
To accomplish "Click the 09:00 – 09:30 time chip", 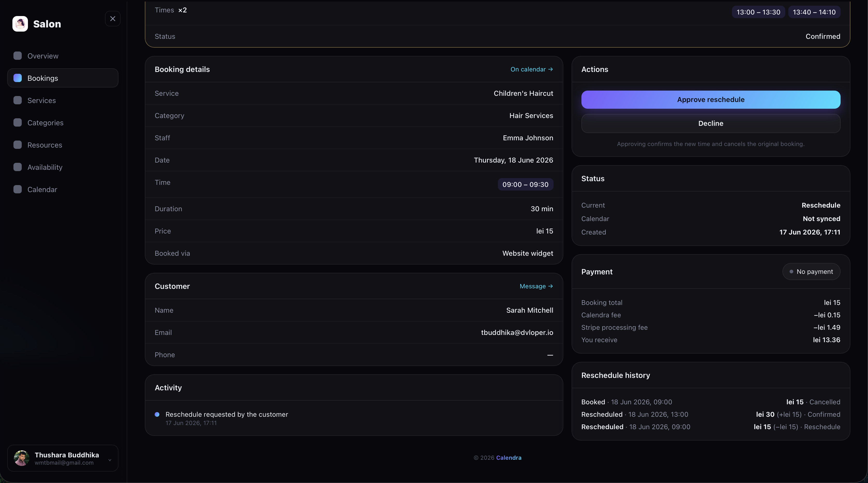I will pos(525,185).
